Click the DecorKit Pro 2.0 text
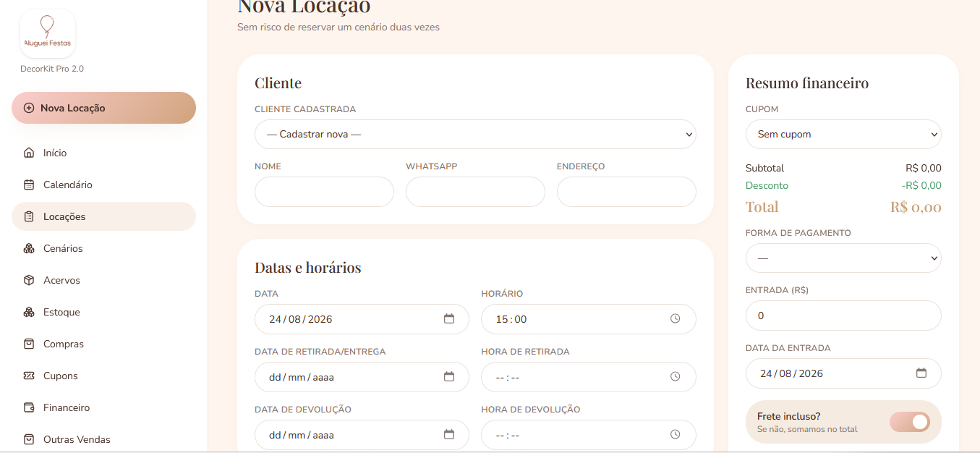This screenshot has width=980, height=453. (52, 69)
